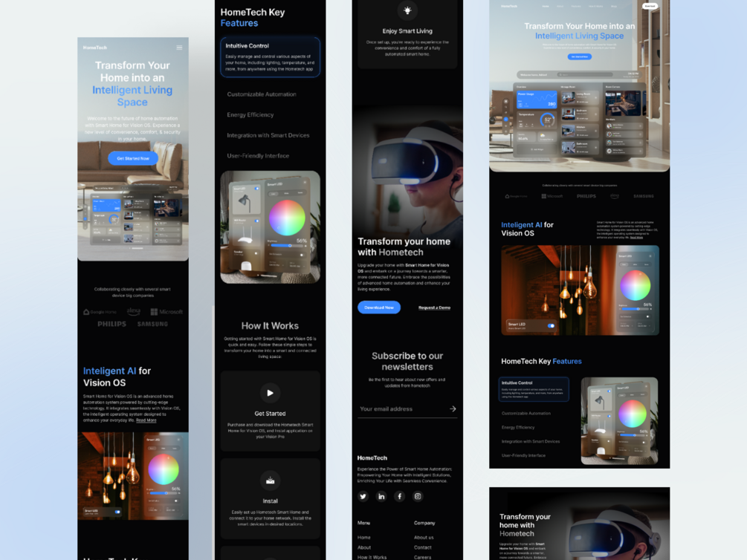Click SAMSUNG logo in desktop mockup

pos(644,196)
